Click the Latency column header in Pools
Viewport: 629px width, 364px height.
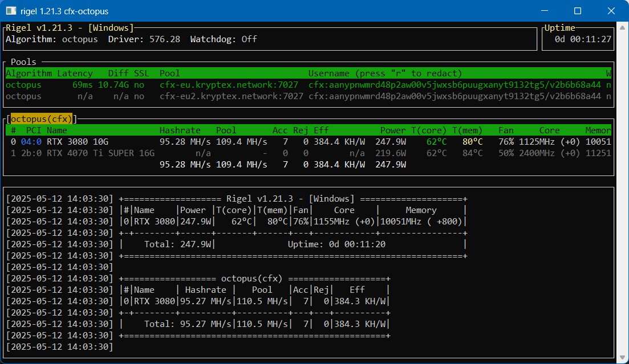point(75,73)
